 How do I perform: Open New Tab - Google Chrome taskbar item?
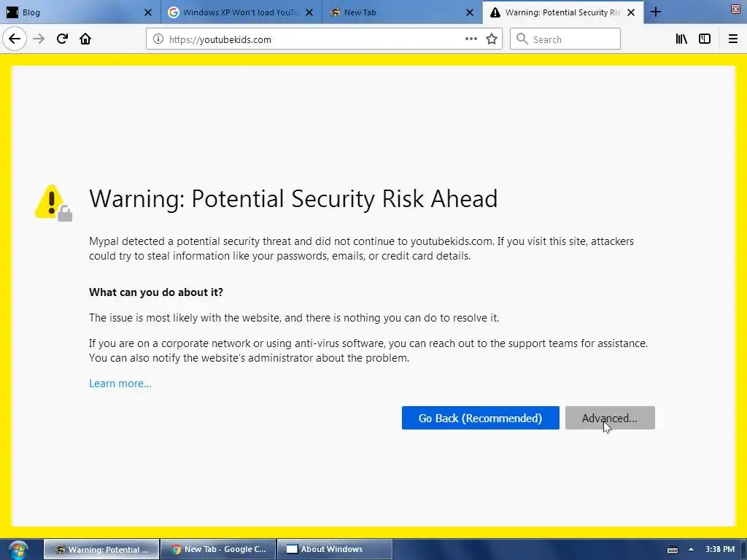pyautogui.click(x=218, y=549)
